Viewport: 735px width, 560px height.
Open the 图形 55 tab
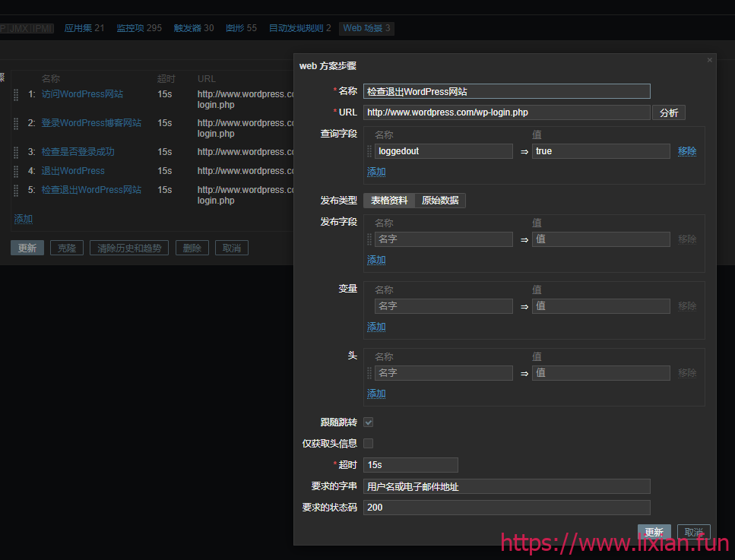point(242,28)
